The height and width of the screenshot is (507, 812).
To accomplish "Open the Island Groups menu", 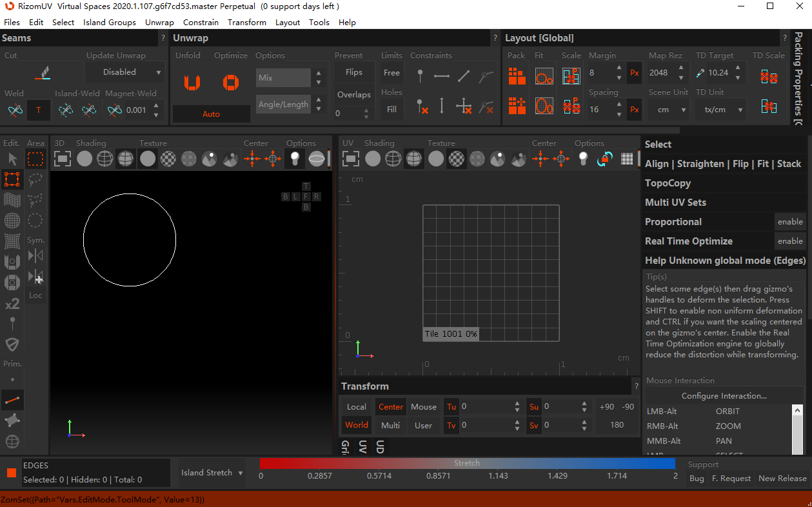I will tap(110, 22).
